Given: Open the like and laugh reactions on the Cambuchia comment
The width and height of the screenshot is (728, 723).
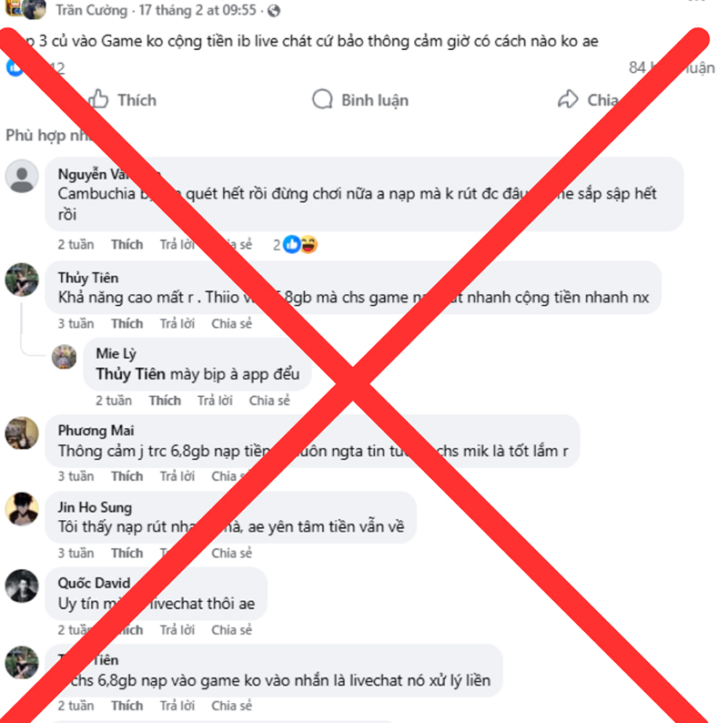Looking at the screenshot, I should coord(296,244).
